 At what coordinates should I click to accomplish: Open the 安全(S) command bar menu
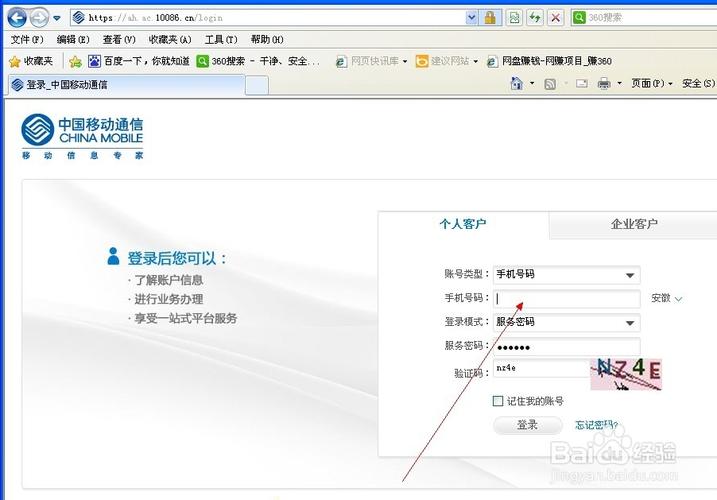click(x=699, y=83)
